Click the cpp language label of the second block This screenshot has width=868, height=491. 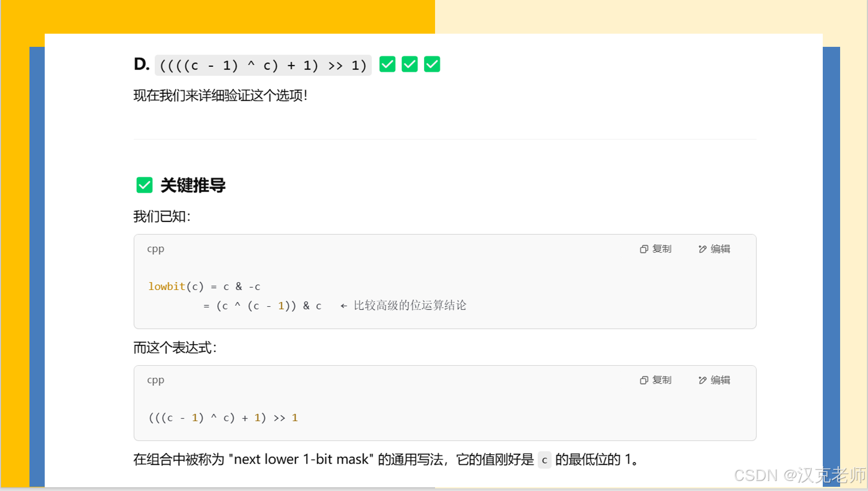pyautogui.click(x=156, y=380)
